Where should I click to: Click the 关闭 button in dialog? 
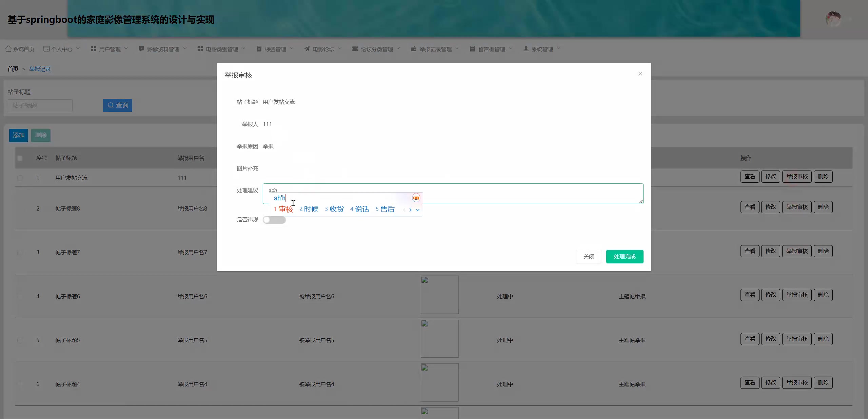tap(589, 256)
